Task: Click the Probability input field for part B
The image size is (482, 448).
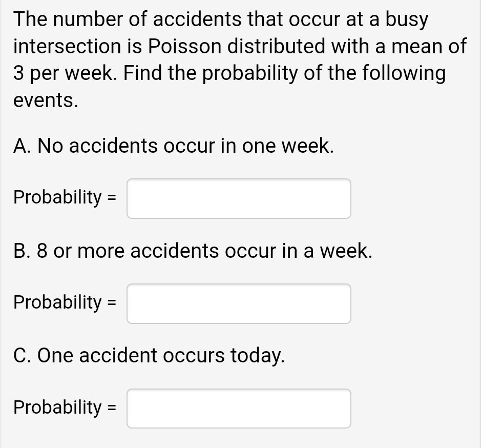Action: coord(239,303)
